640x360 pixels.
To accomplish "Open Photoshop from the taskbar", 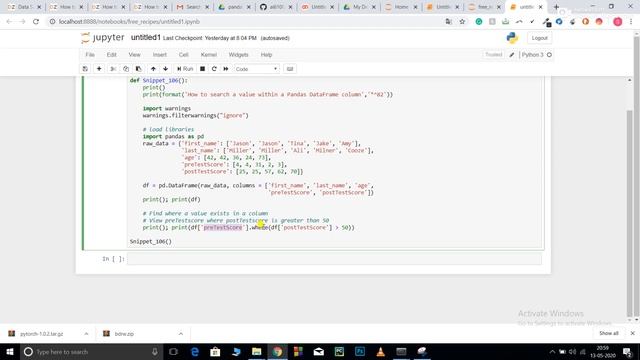I will tap(360, 351).
